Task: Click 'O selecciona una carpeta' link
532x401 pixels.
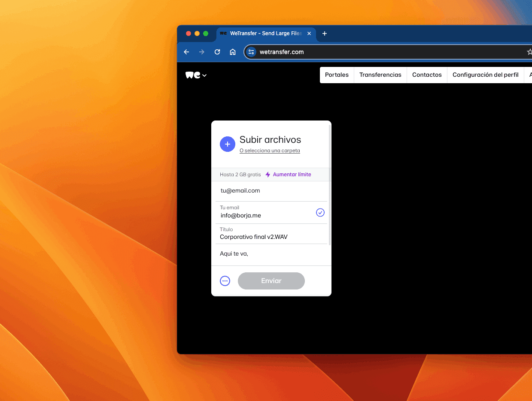Action: click(x=270, y=151)
